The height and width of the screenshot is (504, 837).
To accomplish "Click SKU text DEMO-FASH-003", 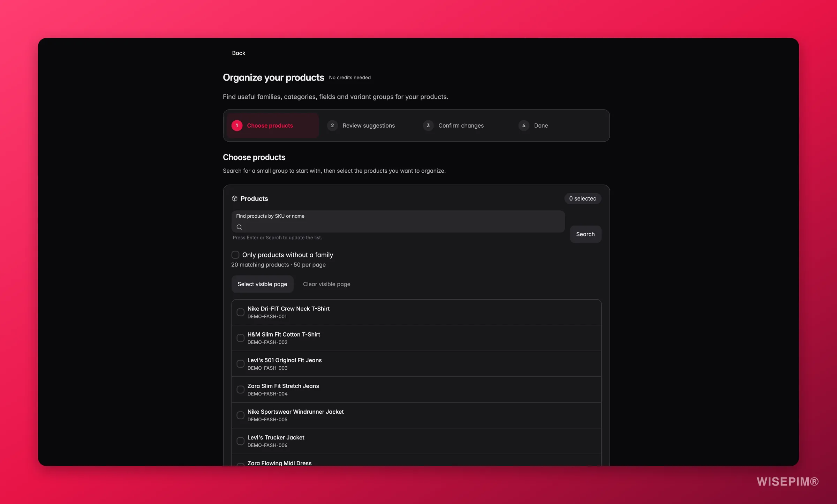I will pyautogui.click(x=267, y=368).
